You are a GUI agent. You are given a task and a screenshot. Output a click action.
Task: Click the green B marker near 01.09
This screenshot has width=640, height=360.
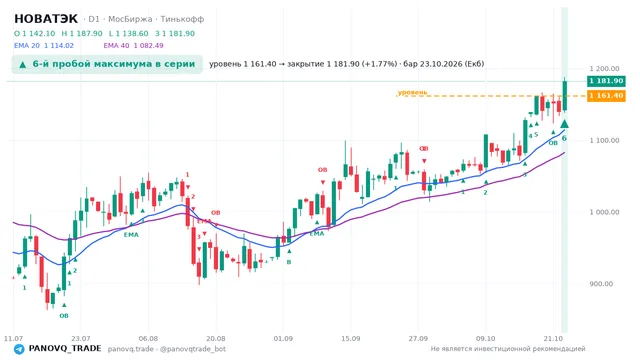[x=289, y=262]
